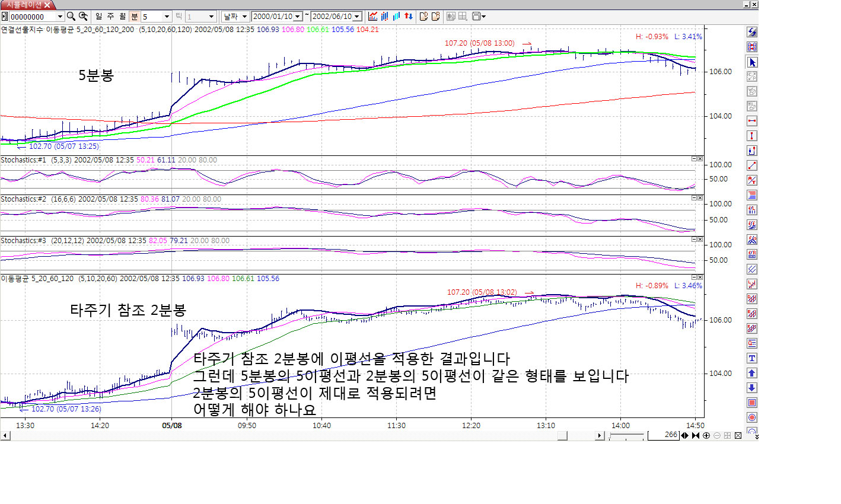Open the minute interval '5' dropdown
Viewport: 841px width, 504px height.
point(167,17)
